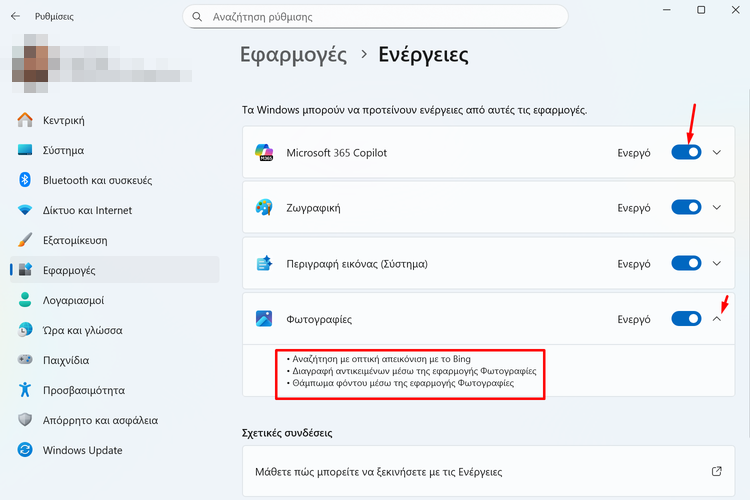Open Απόρρητο και ασφάλεια settings page
This screenshot has width=750, height=500.
click(x=100, y=420)
